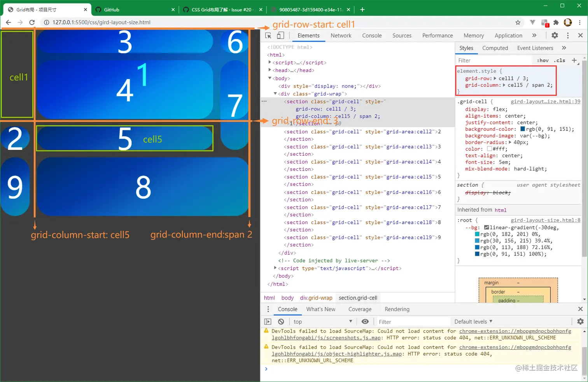Select div.grid-wrap in breadcrumb

[316, 298]
